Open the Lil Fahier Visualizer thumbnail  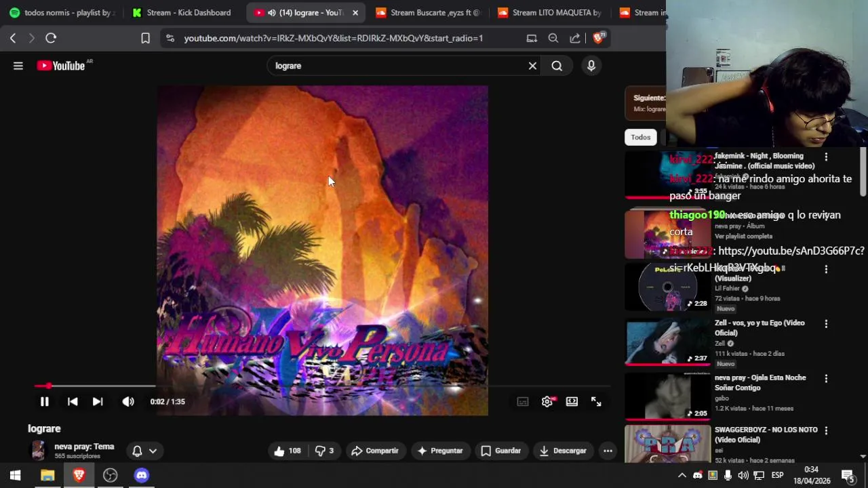coord(668,287)
